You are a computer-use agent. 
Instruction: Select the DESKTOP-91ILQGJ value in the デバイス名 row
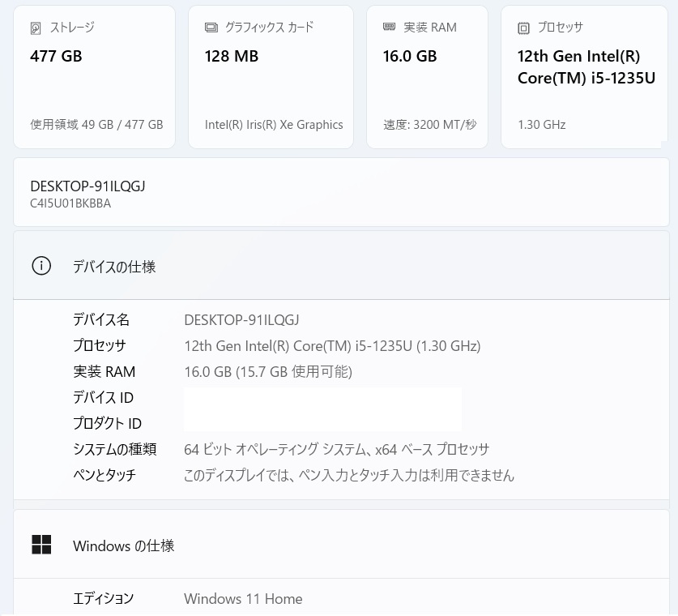tap(241, 320)
